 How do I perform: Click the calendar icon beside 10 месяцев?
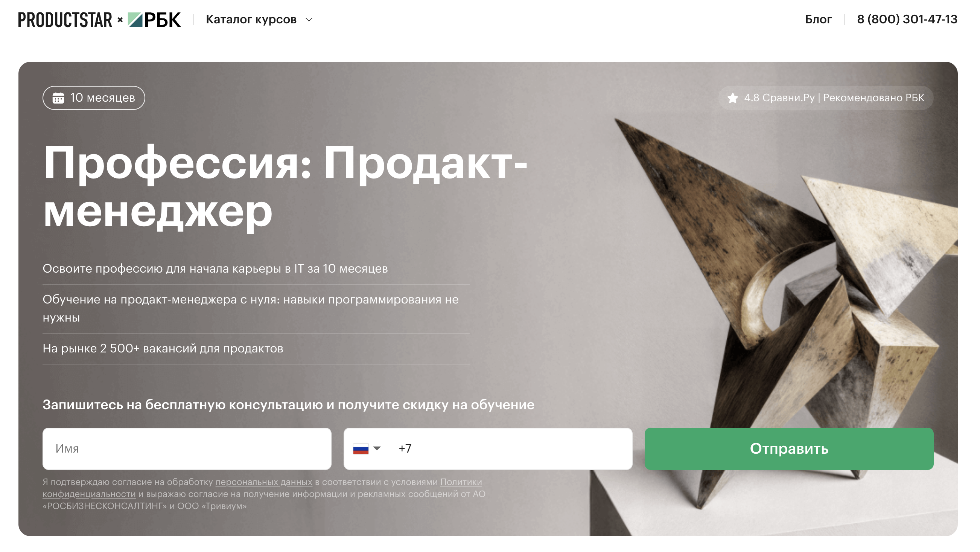coord(58,98)
